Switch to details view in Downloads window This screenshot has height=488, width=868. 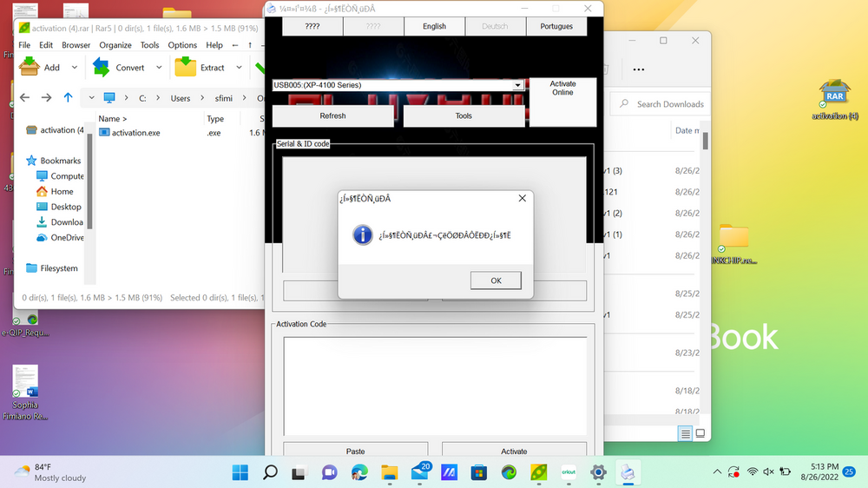[686, 433]
